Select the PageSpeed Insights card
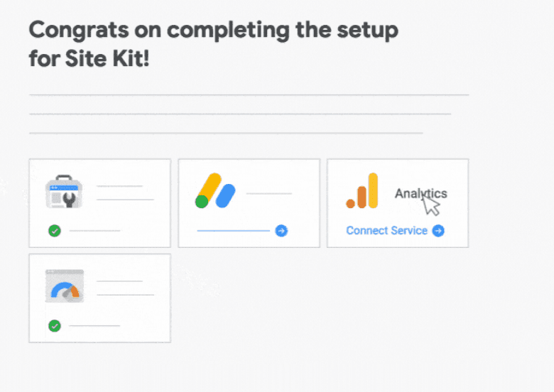 click(x=100, y=298)
